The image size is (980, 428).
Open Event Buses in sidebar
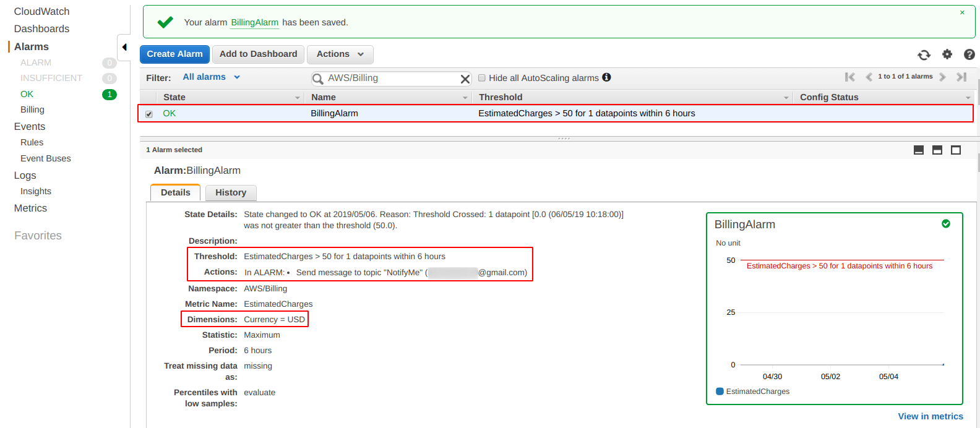[x=46, y=158]
